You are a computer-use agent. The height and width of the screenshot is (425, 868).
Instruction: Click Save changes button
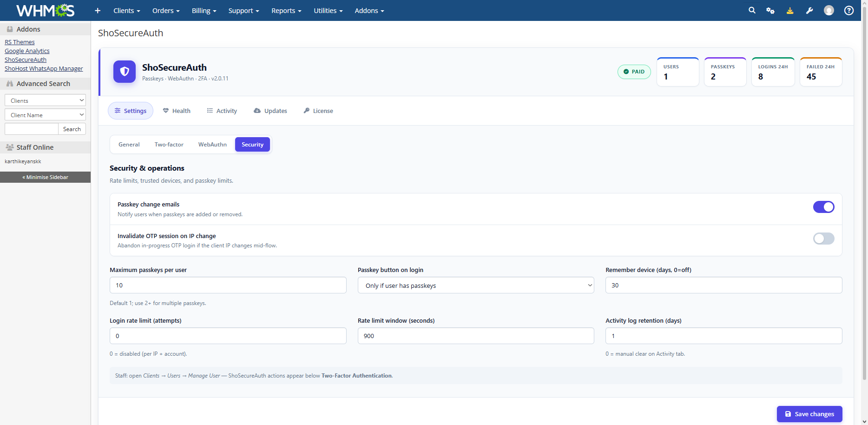point(809,414)
